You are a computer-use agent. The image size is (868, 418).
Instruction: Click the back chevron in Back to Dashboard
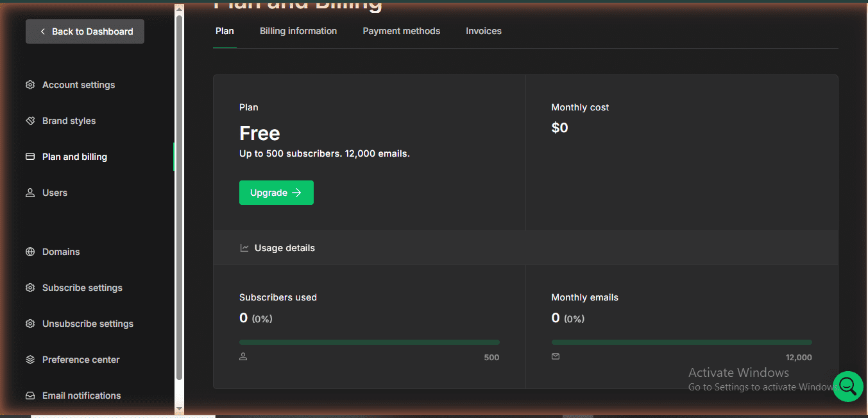click(42, 31)
